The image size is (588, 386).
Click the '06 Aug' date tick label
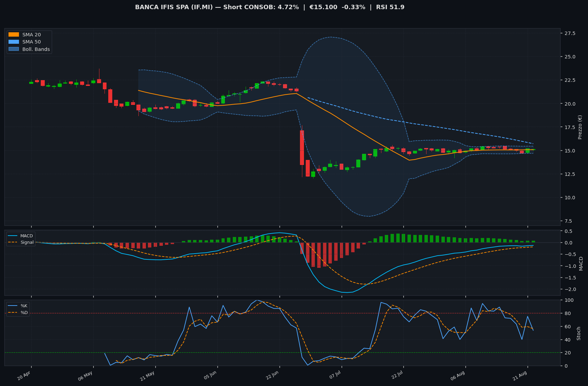tap(458, 376)
